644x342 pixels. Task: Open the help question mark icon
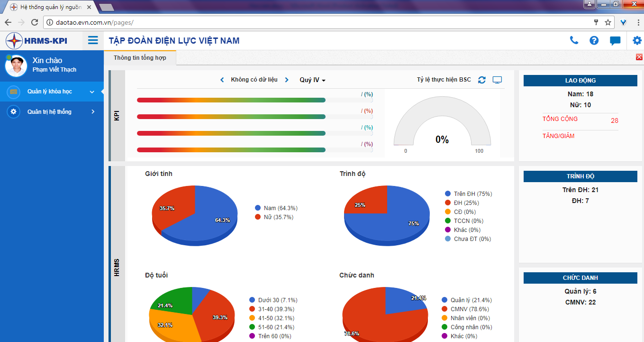click(x=594, y=40)
